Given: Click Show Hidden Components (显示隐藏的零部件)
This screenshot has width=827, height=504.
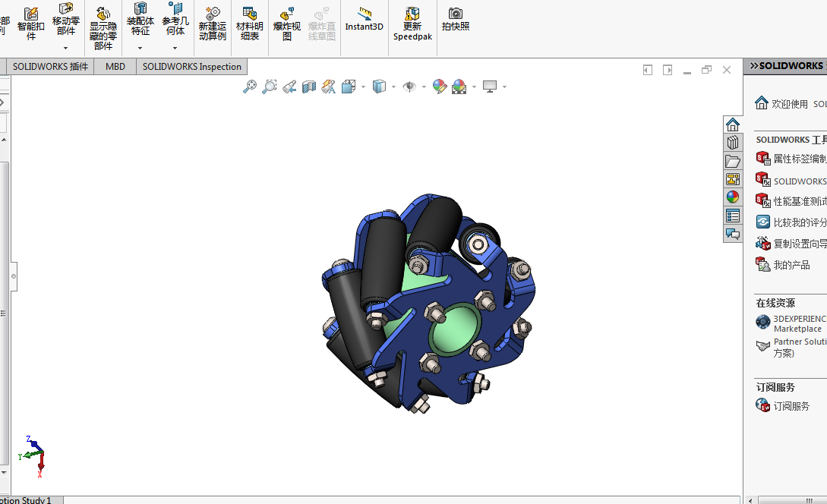Looking at the screenshot, I should click(103, 29).
